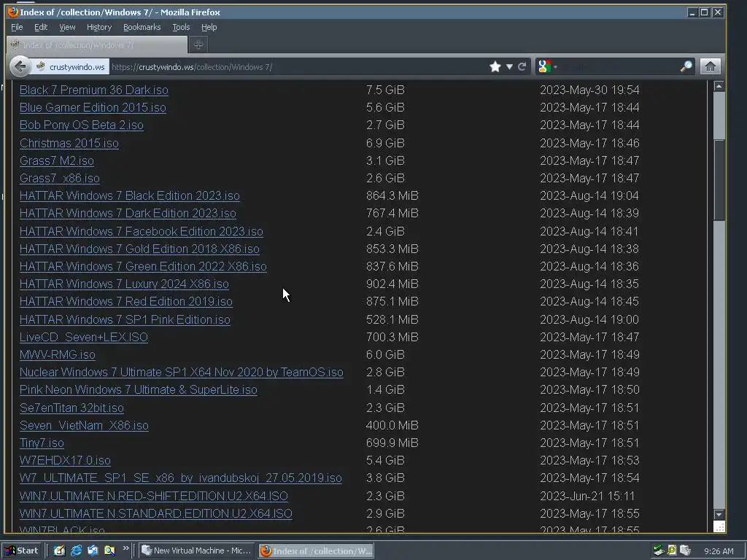
Task: Click the search magnifier icon
Action: click(686, 66)
